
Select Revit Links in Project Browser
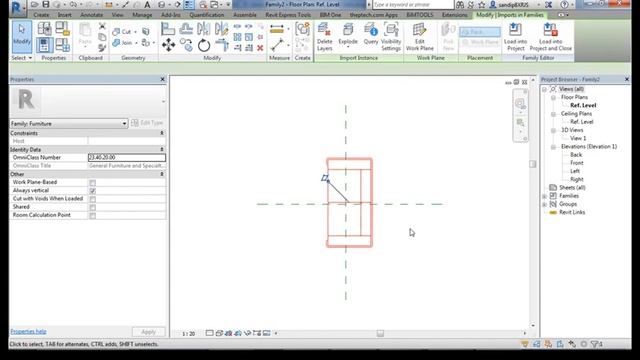point(572,212)
